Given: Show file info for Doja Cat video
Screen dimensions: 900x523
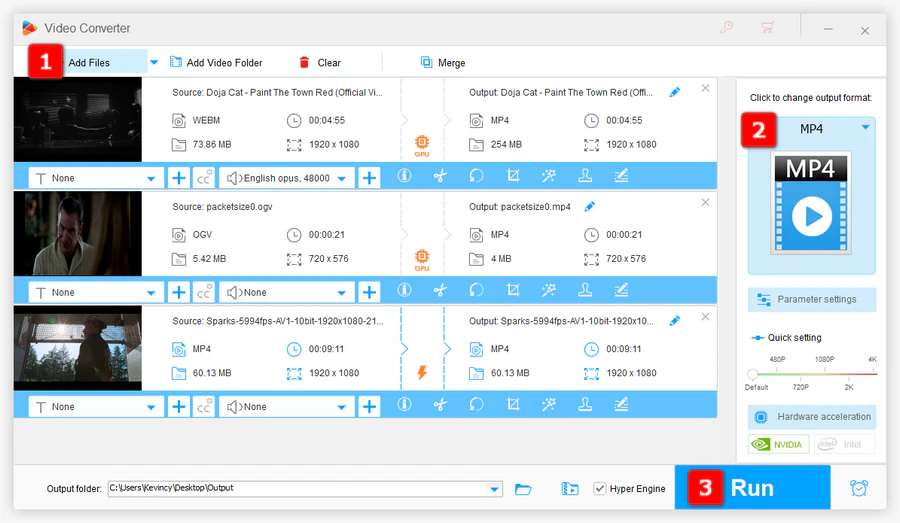Looking at the screenshot, I should coord(405,176).
